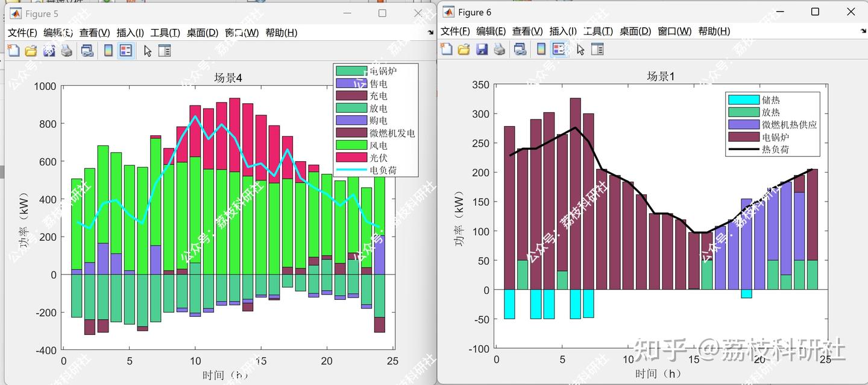Click 售电 legend swatch in Figure 5
The image size is (868, 385).
(351, 83)
